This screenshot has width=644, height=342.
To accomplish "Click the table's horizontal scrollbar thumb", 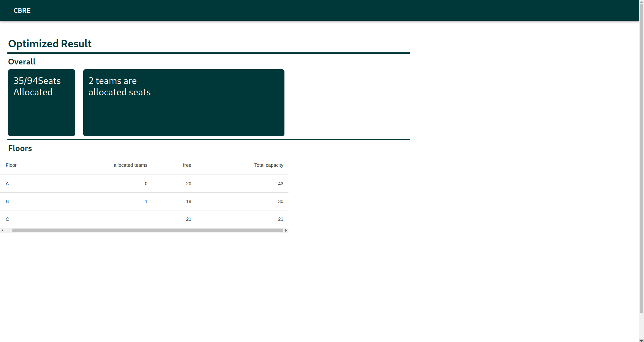I will click(148, 231).
